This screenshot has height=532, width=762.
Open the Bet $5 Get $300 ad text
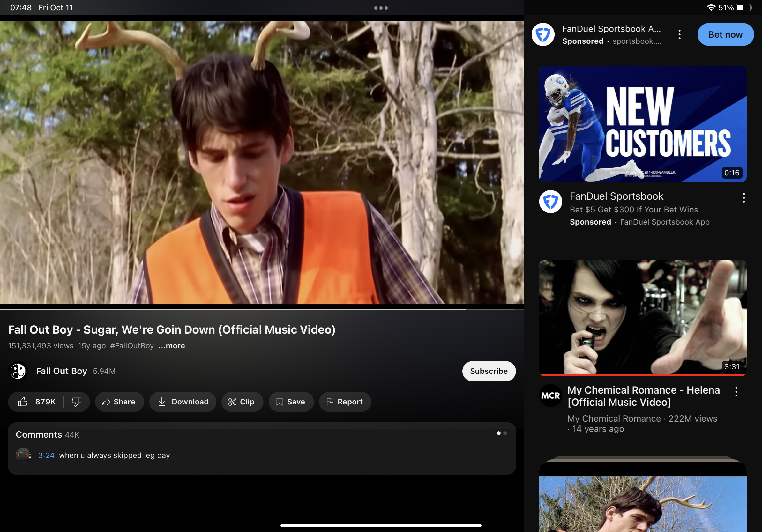pos(634,210)
